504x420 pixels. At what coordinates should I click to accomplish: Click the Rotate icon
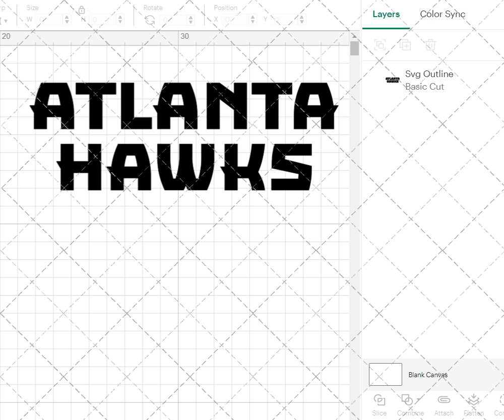point(150,20)
